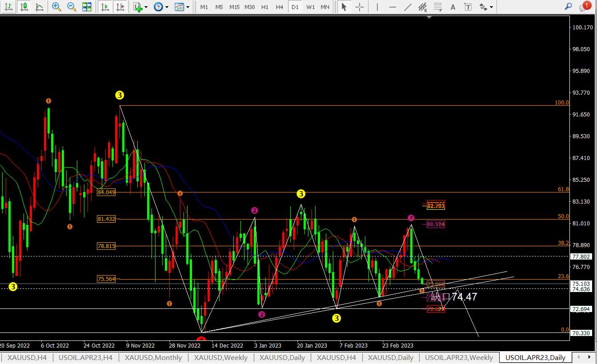Select the M1 timeframe
This screenshot has width=597, height=364.
coord(204,7)
